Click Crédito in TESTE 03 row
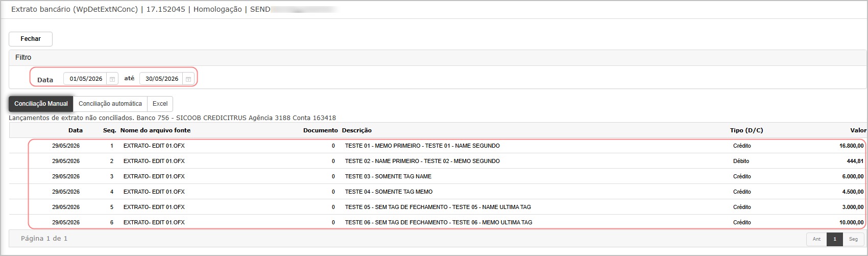The width and height of the screenshot is (868, 256). (x=742, y=176)
